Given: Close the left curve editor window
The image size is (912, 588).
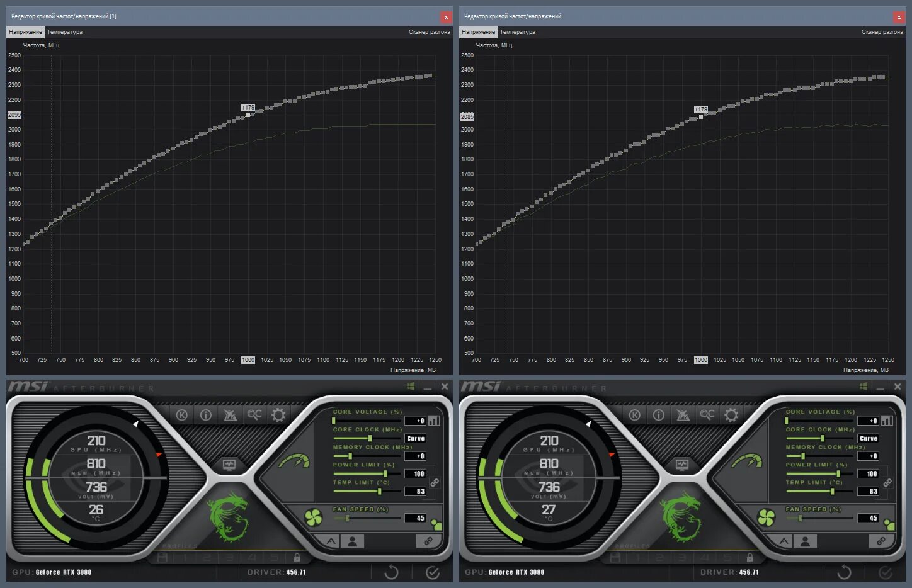Looking at the screenshot, I should coord(446,17).
